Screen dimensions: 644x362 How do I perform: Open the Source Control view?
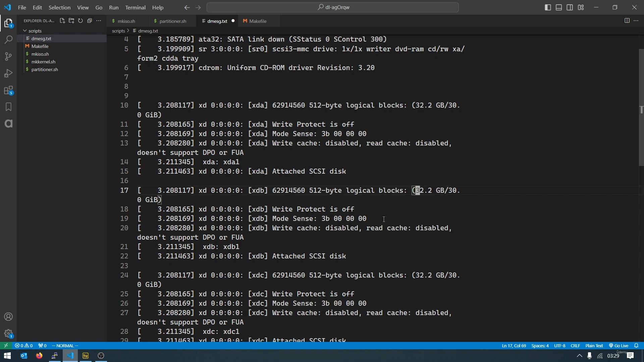click(8, 57)
